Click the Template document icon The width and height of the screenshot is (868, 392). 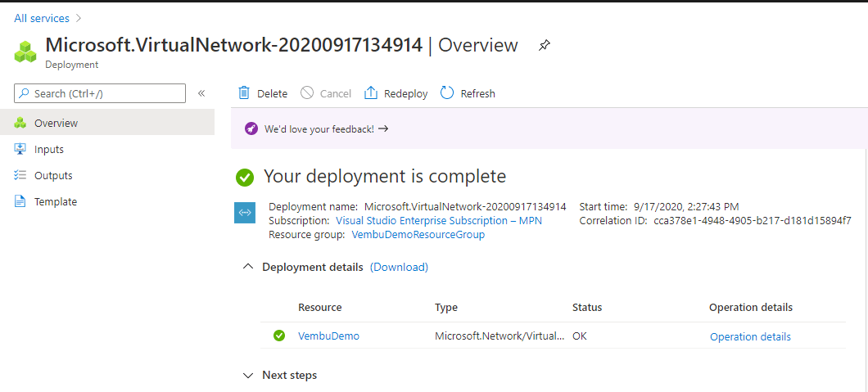[x=20, y=201]
